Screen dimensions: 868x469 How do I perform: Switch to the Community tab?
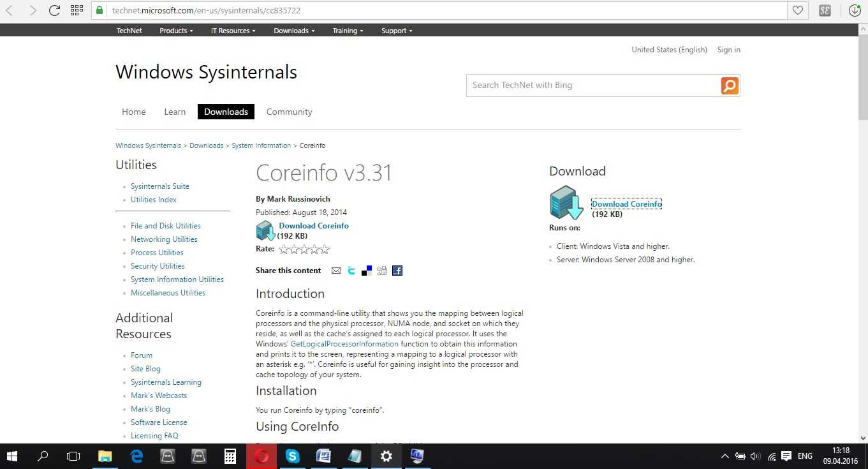click(x=289, y=112)
